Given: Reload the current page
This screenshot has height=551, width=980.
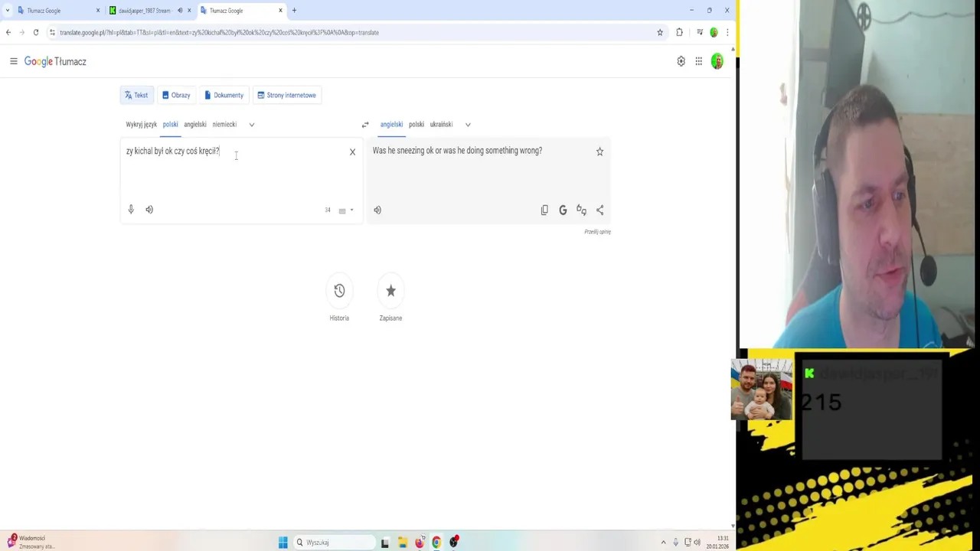Looking at the screenshot, I should [36, 32].
